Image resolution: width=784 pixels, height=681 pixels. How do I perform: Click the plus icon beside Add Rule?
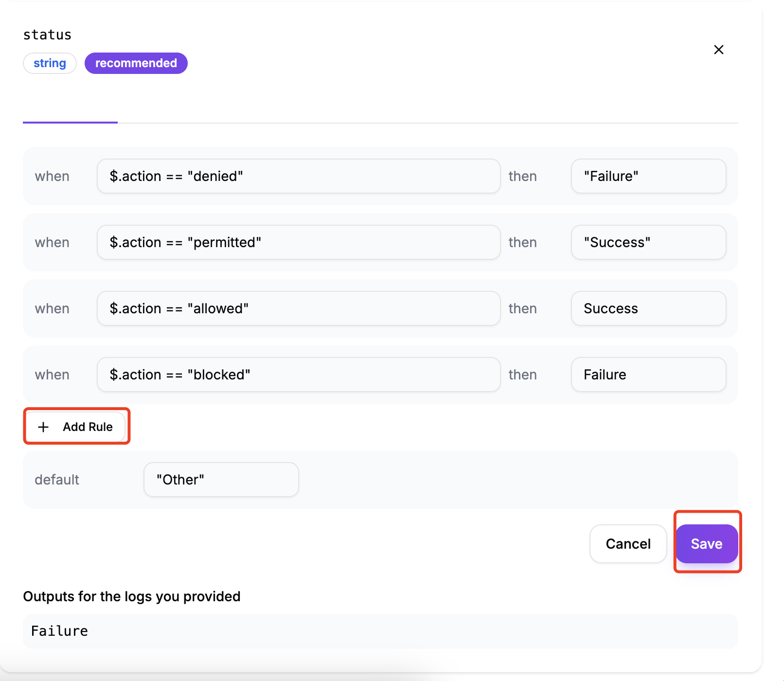click(x=43, y=427)
